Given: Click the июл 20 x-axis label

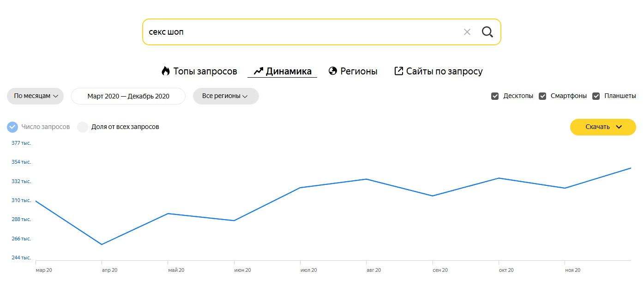Looking at the screenshot, I should click(309, 270).
